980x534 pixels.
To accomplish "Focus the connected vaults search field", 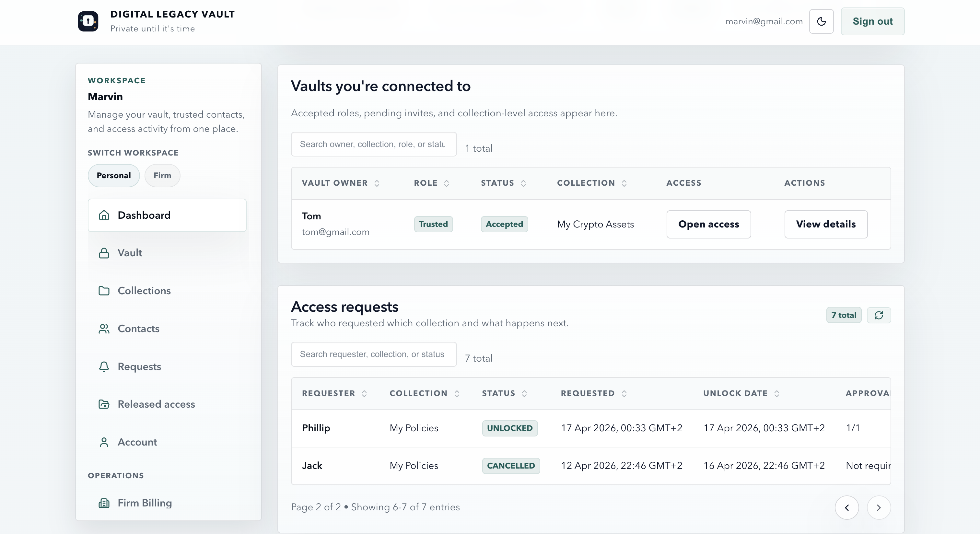I will 374,144.
